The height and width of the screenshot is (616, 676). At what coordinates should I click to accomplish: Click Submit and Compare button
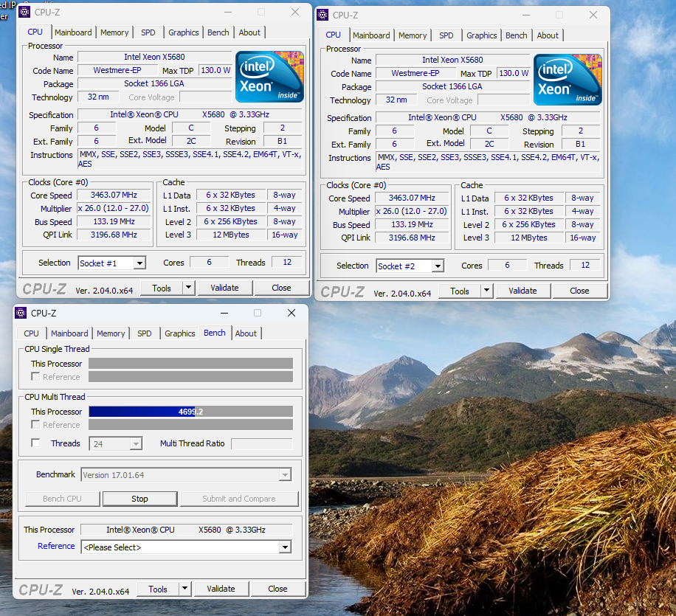239,499
